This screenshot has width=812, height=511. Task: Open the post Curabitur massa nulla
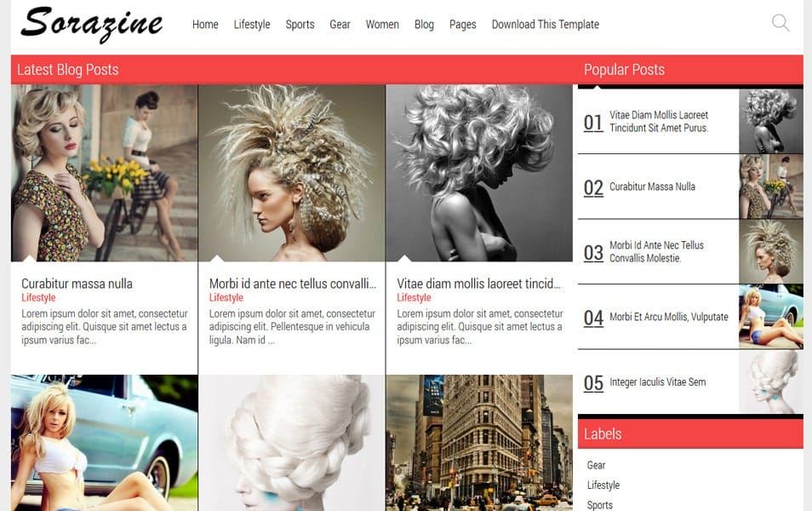[x=77, y=284]
